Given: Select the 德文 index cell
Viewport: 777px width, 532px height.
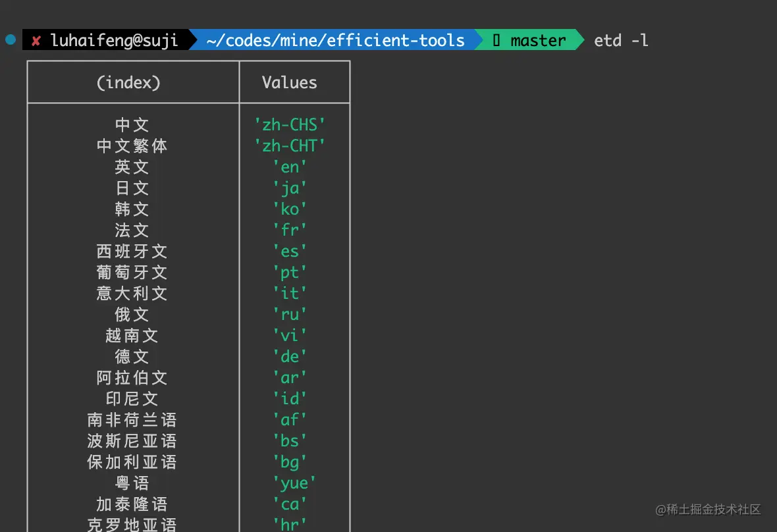Looking at the screenshot, I should coord(132,356).
